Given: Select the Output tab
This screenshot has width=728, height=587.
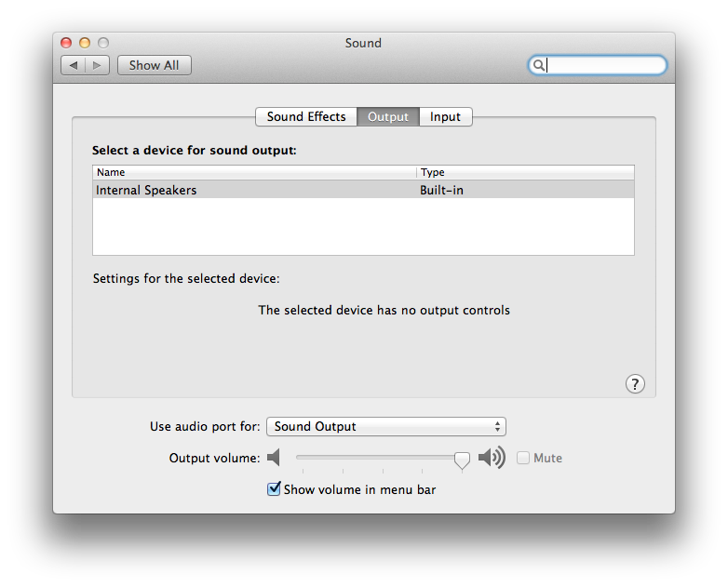Looking at the screenshot, I should (x=388, y=117).
